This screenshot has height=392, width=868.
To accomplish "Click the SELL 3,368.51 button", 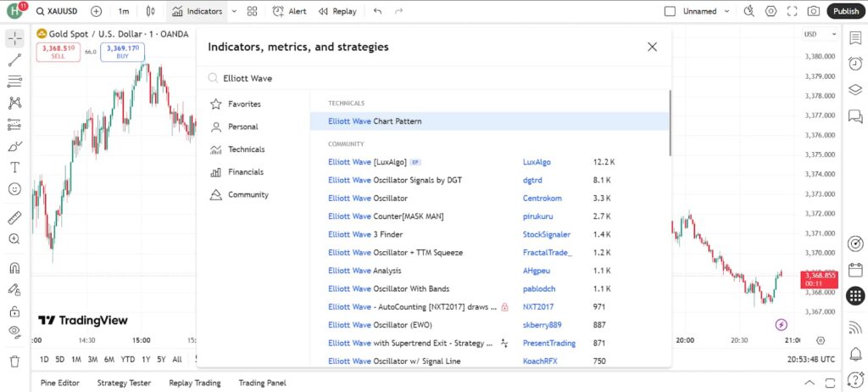I will (58, 52).
